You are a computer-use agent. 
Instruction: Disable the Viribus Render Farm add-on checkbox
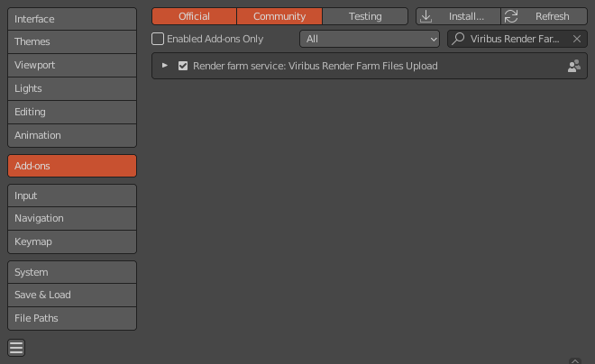[x=183, y=66]
